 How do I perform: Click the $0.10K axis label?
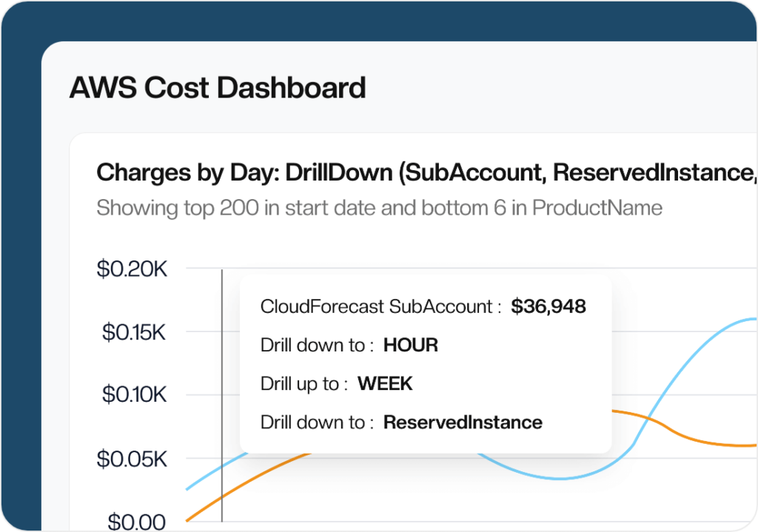point(132,394)
